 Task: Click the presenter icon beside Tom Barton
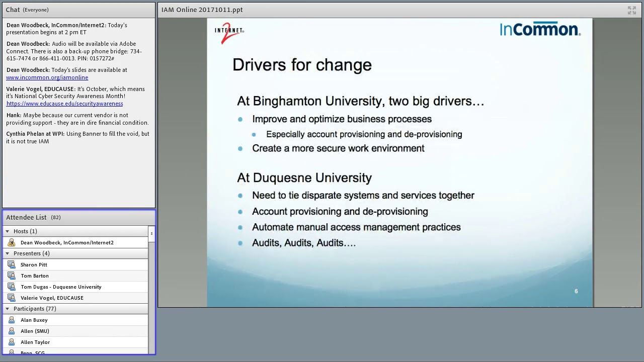(x=12, y=276)
